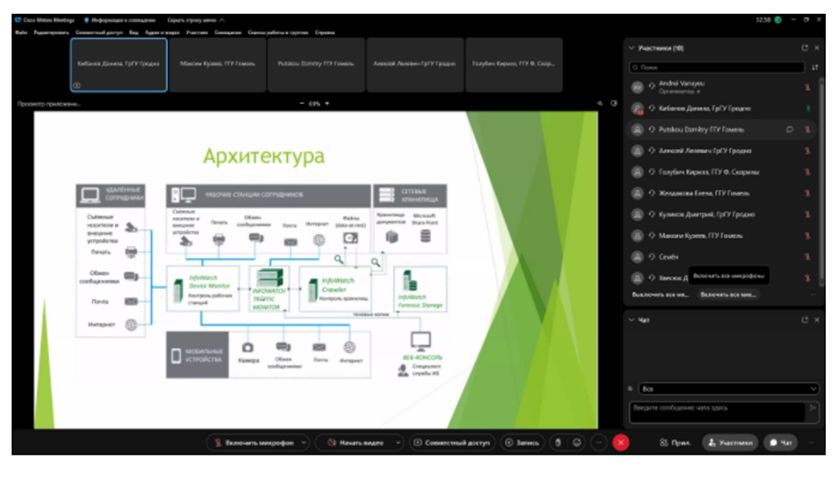Click the red end meeting button

coord(621,442)
